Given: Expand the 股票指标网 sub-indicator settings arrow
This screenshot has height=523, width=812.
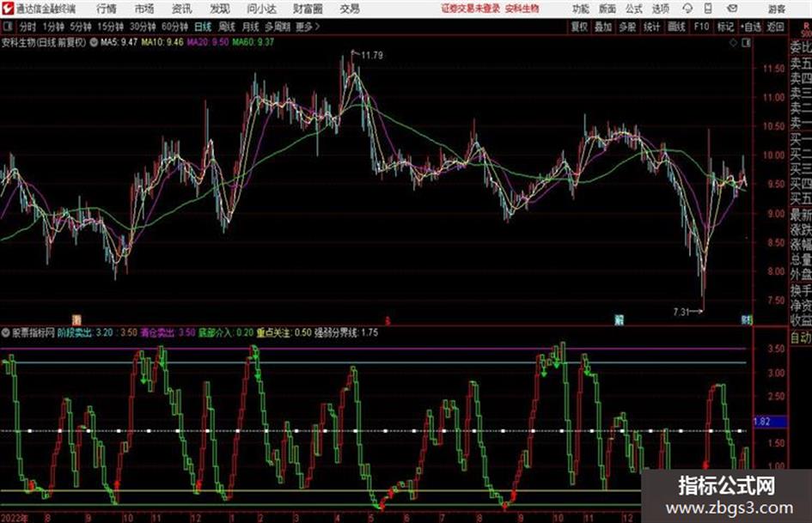Looking at the screenshot, I should pos(6,332).
